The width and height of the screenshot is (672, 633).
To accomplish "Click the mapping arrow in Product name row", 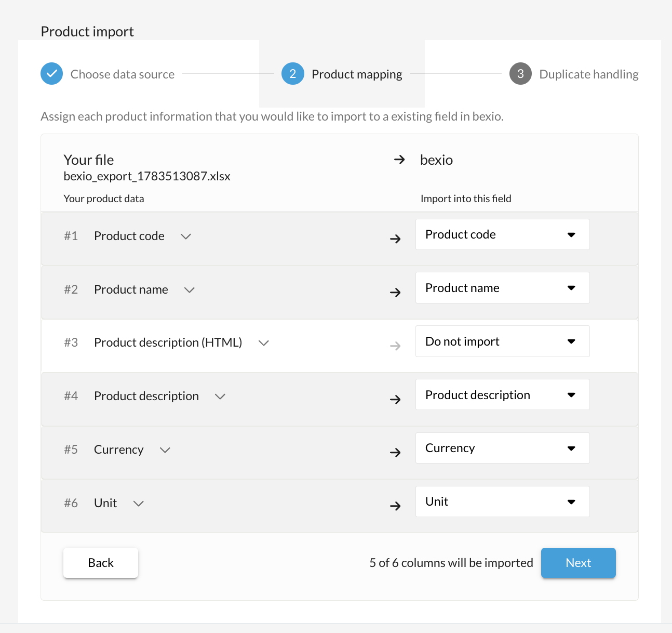I will coord(395,293).
